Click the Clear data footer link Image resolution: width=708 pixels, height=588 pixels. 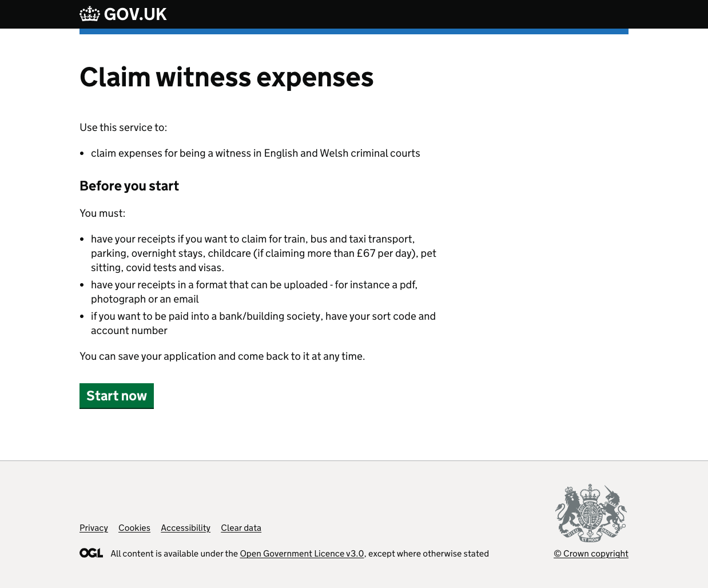pos(241,528)
